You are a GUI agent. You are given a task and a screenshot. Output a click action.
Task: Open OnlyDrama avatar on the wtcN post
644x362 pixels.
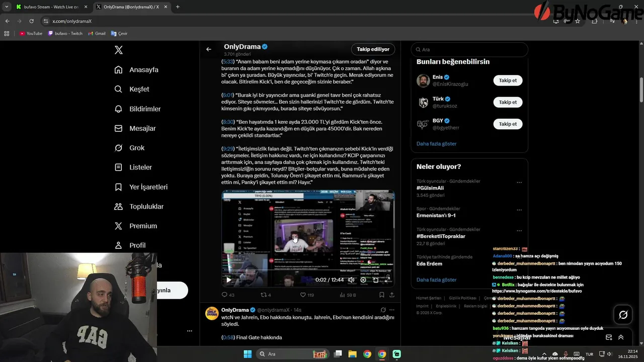pyautogui.click(x=212, y=313)
